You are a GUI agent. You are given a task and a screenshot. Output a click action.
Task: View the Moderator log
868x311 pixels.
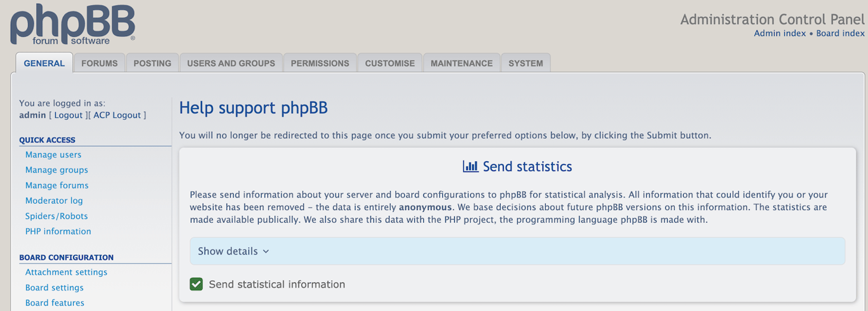pos(54,201)
